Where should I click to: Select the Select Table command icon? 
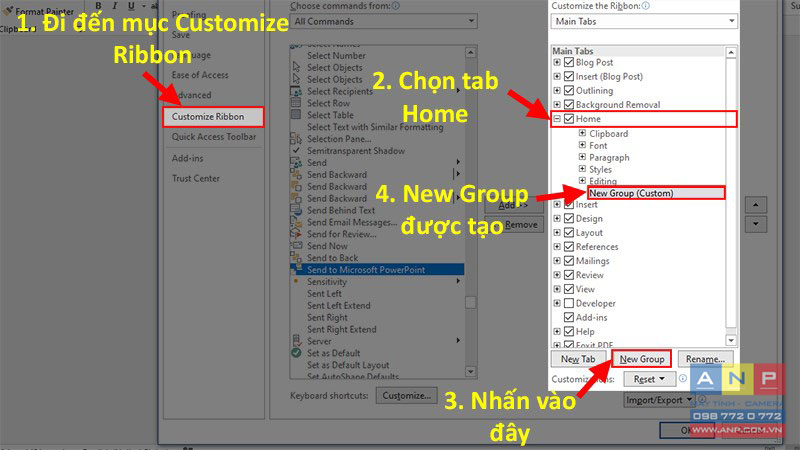(x=296, y=115)
